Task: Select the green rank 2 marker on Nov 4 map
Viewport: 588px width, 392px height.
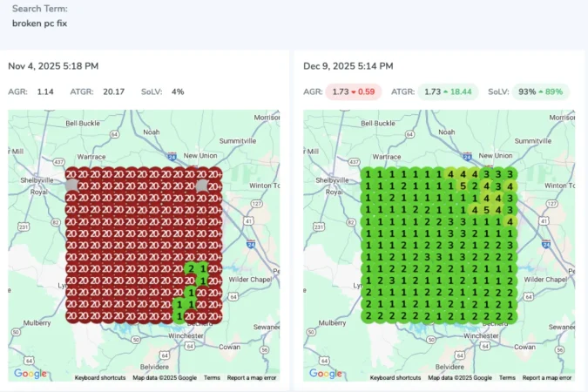Action: [189, 269]
